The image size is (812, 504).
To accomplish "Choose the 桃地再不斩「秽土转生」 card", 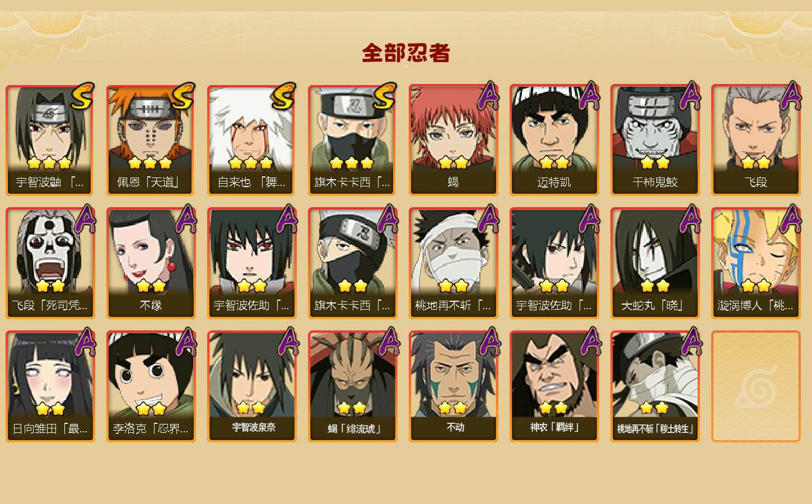I will pos(655,386).
